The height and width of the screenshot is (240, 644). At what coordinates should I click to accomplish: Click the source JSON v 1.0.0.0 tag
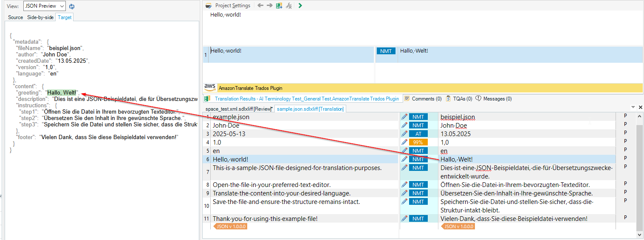(230, 226)
